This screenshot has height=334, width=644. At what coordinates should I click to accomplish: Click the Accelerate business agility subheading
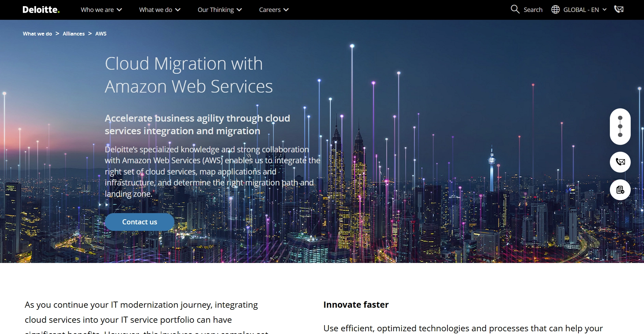coord(197,125)
